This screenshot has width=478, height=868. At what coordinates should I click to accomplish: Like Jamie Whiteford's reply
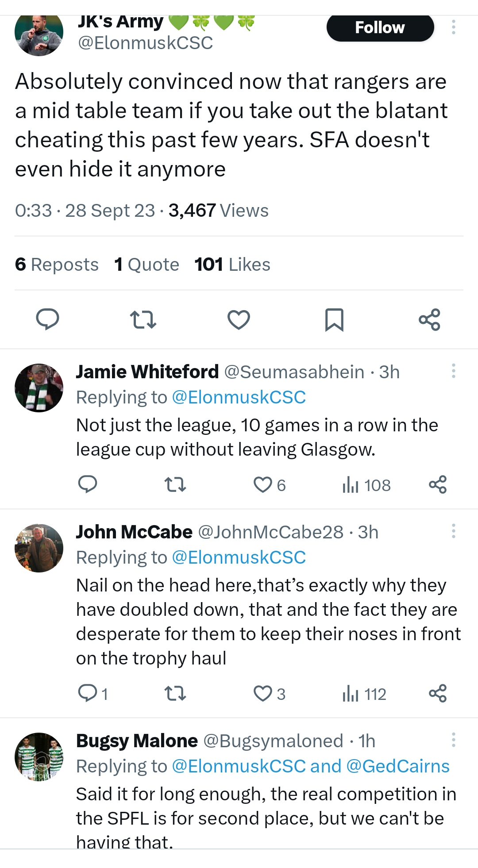[x=263, y=485]
